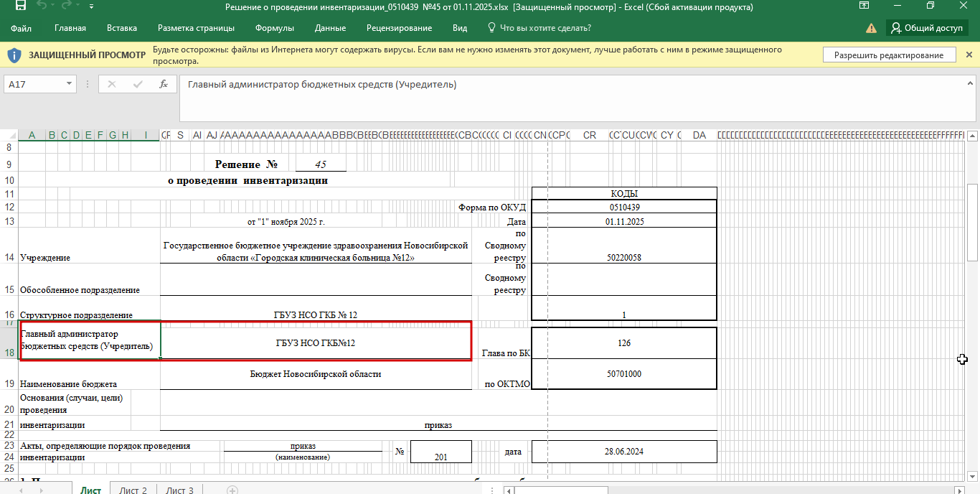Click the formula bar Enter checkmark icon
Viewport: 980px width, 494px height.
click(138, 84)
